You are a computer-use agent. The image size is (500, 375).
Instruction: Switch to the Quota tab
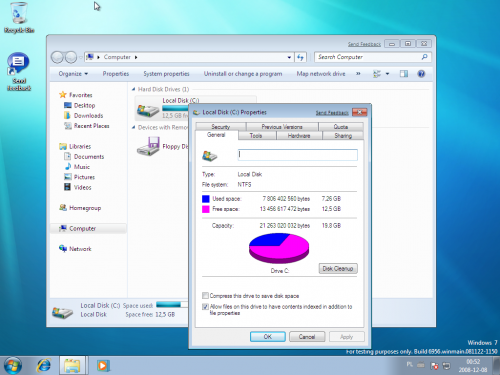click(x=341, y=127)
